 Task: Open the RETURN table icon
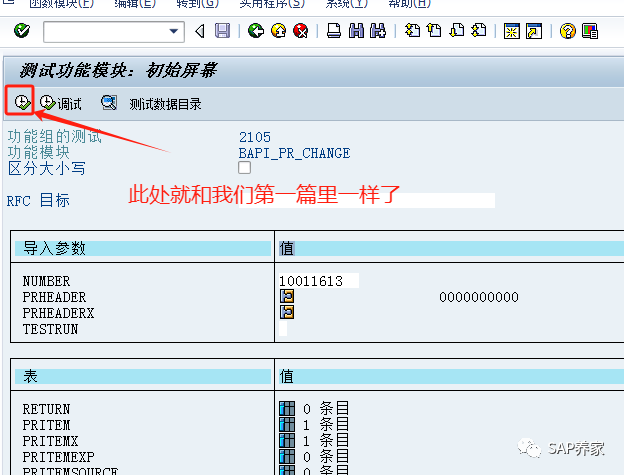(287, 408)
